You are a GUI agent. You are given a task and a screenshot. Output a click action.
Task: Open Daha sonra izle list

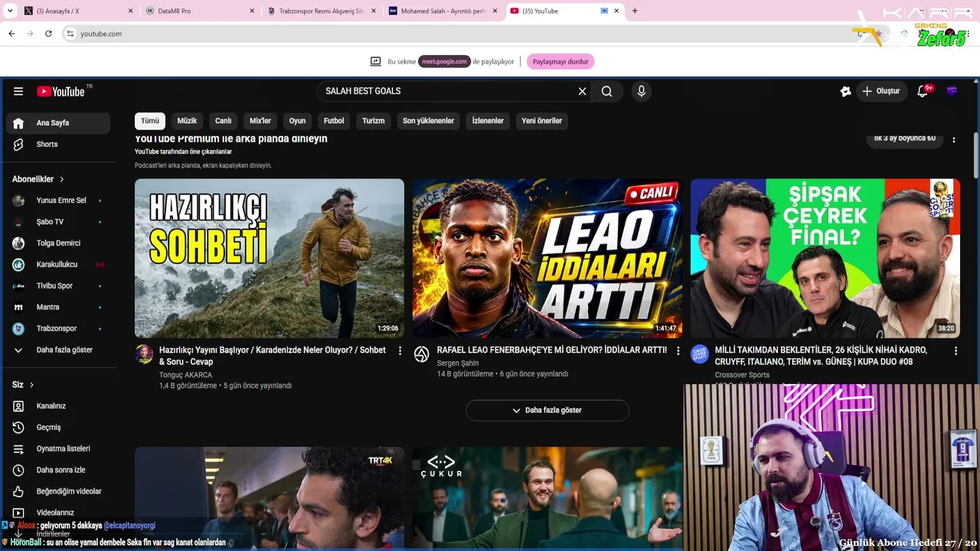(58, 470)
